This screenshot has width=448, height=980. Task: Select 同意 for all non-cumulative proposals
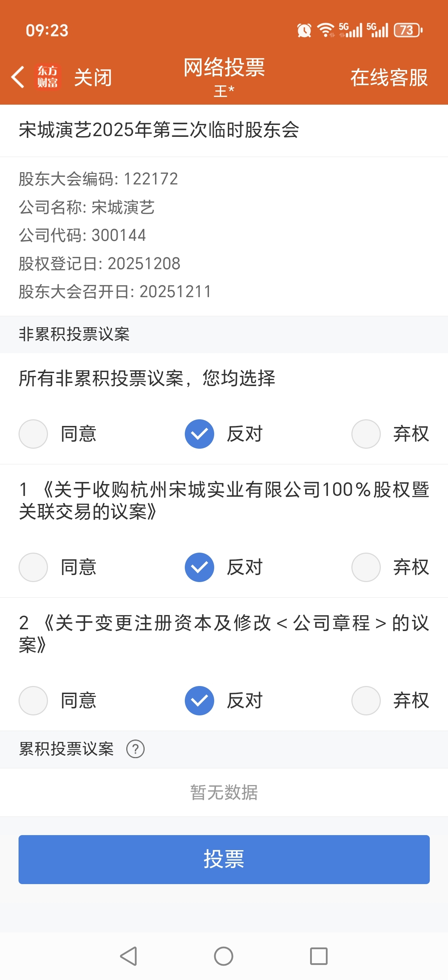34,434
